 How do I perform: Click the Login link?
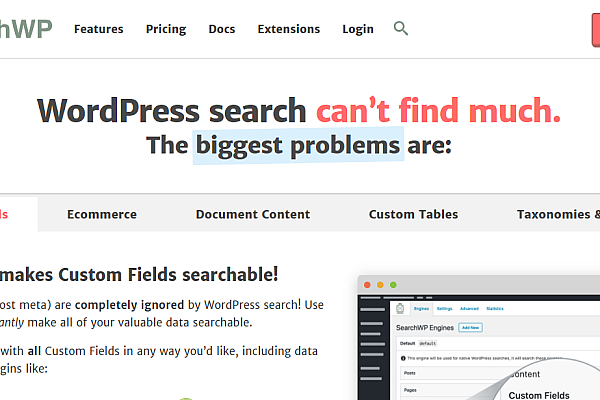[358, 29]
